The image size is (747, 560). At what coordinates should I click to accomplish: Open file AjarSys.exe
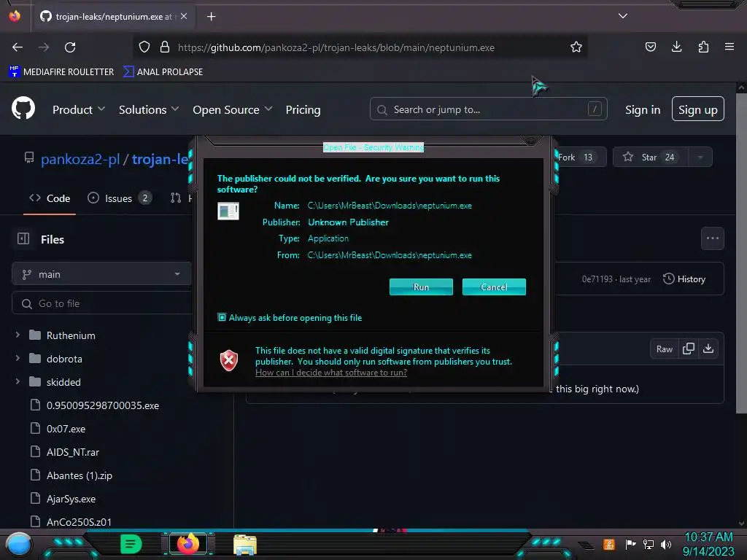[71, 499]
